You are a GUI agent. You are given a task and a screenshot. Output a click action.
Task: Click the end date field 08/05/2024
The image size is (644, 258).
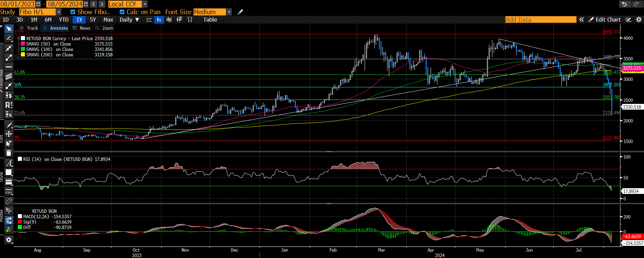(x=65, y=4)
